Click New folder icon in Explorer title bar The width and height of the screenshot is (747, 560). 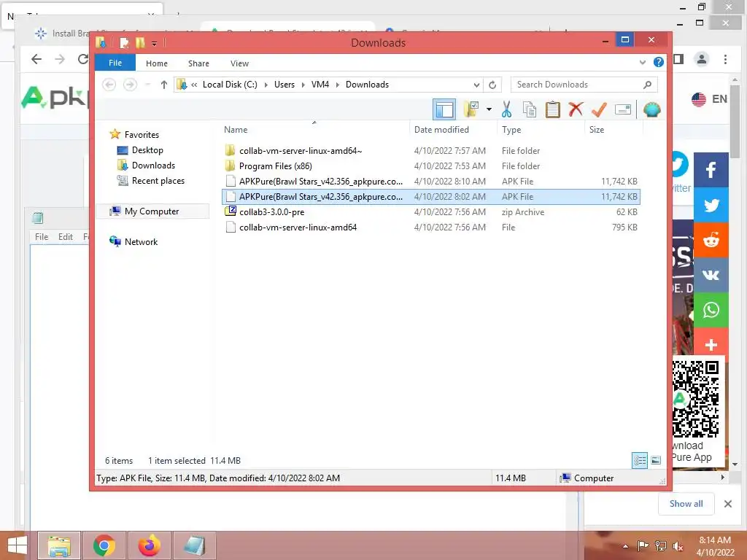(x=140, y=43)
